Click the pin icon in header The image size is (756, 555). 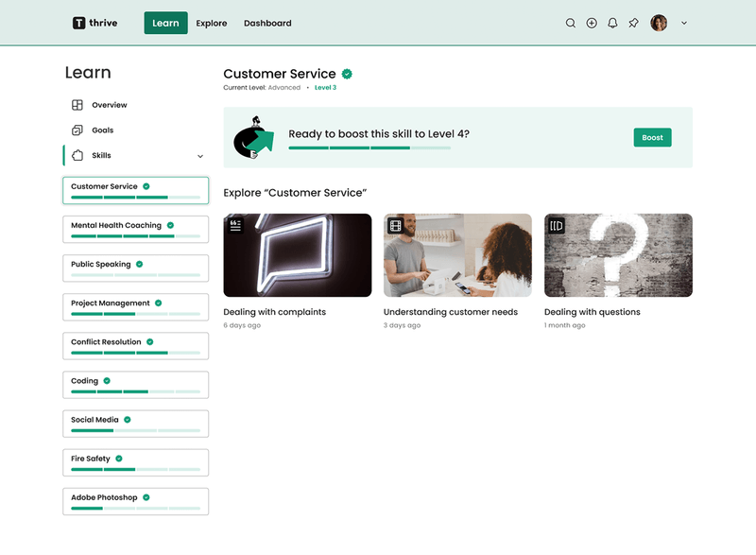(x=634, y=24)
